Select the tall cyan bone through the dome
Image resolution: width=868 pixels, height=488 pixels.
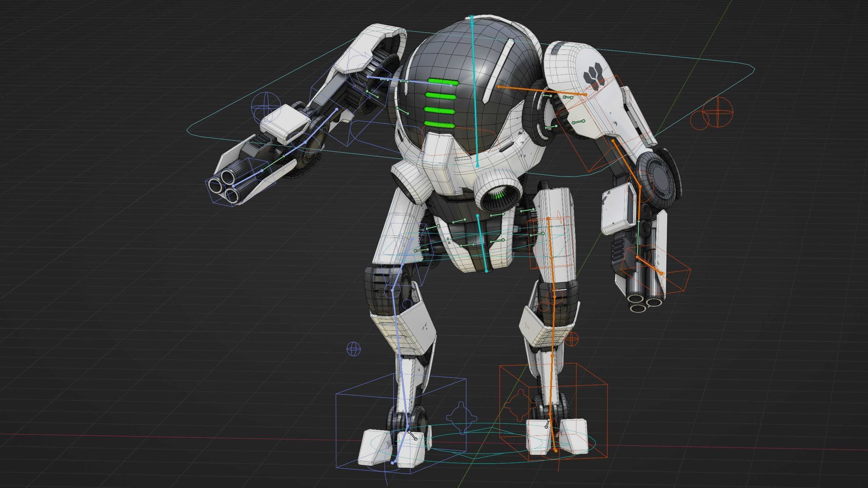474,91
